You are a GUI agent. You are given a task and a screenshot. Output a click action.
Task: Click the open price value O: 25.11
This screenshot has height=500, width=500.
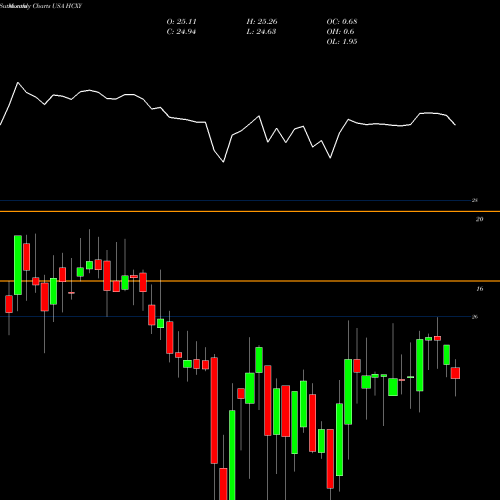pos(181,22)
